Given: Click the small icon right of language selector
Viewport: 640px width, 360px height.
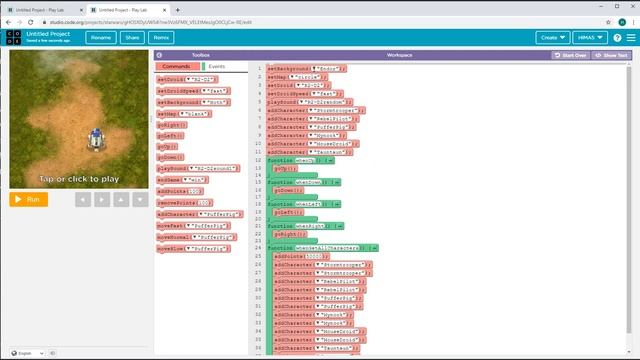Looking at the screenshot, I should point(53,353).
